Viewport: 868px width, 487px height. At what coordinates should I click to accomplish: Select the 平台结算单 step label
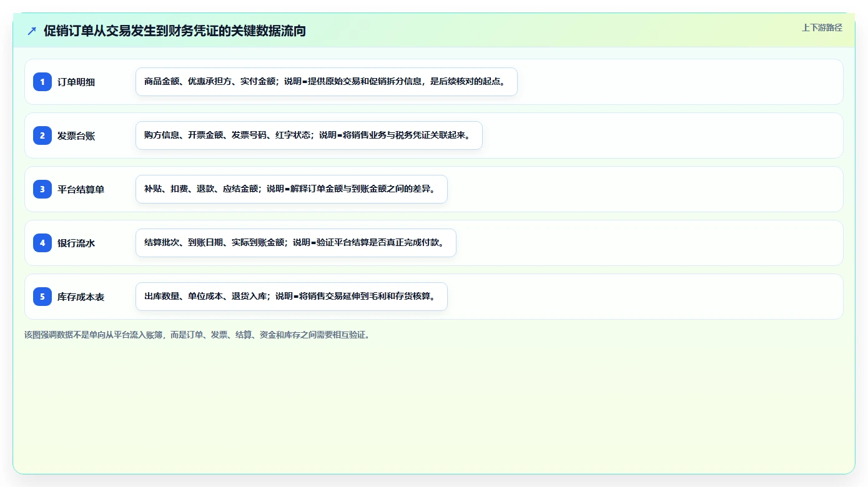pyautogui.click(x=81, y=189)
